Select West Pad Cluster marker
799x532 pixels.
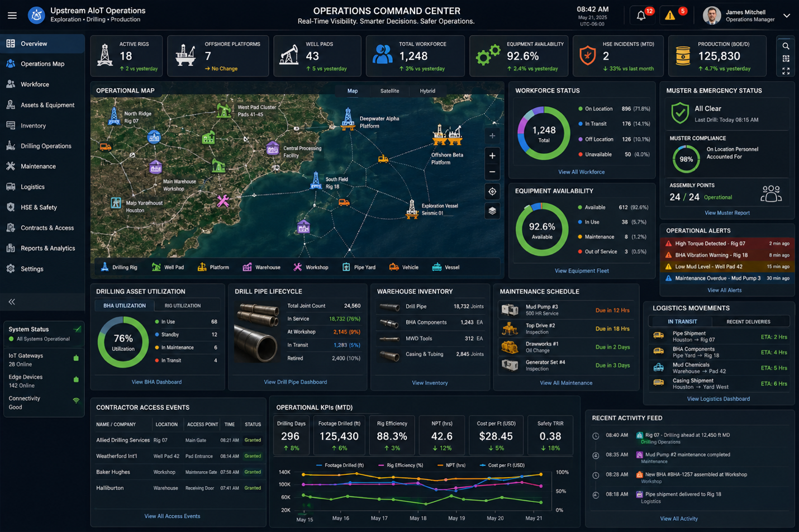224,110
